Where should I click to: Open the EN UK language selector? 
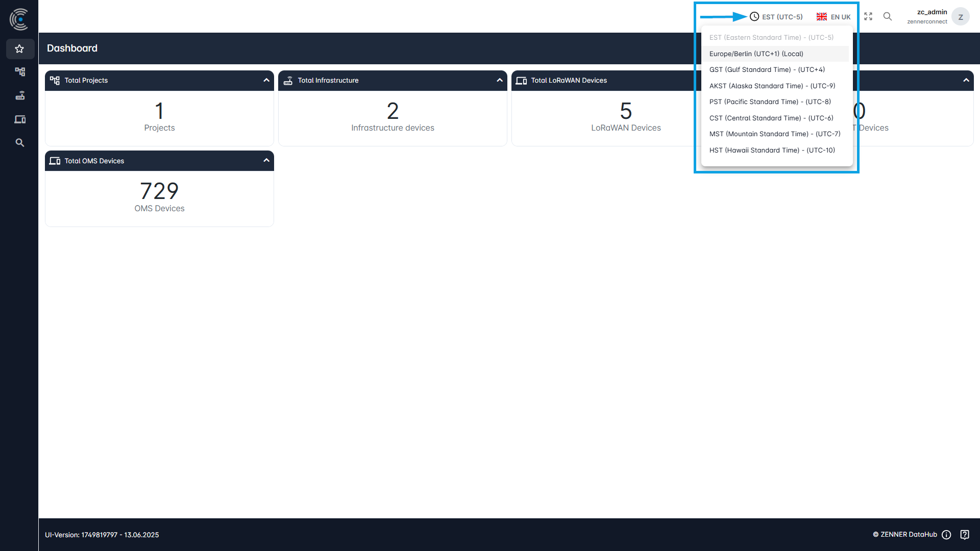tap(834, 17)
